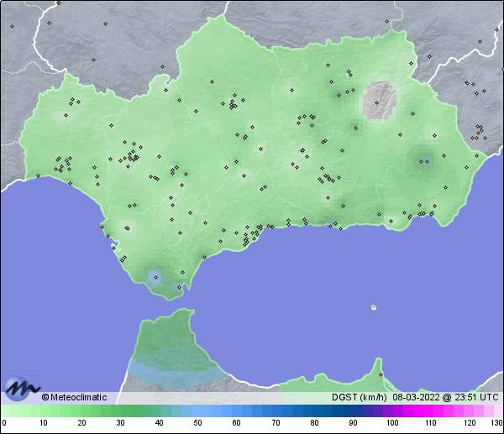Click scale value 110 on legend
This screenshot has height=434, width=504.
[x=431, y=423]
